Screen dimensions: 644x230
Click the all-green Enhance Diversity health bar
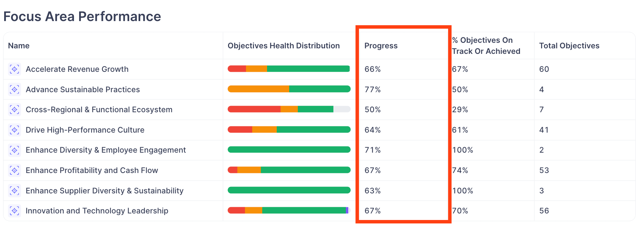[289, 150]
